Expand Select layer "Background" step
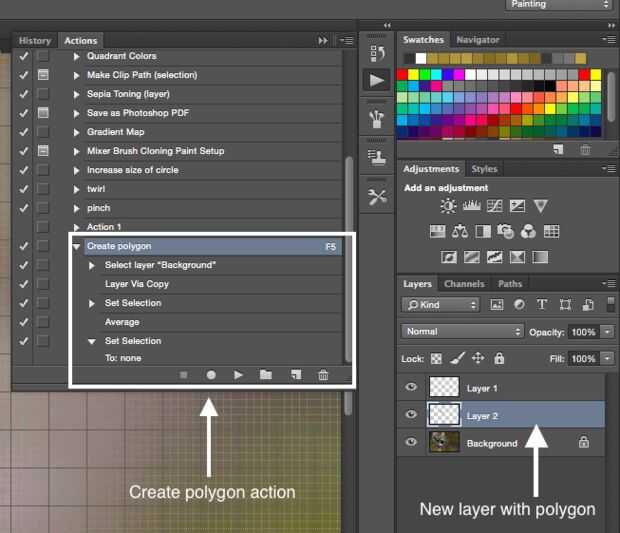Screen dimensions: 620x533 (91, 265)
